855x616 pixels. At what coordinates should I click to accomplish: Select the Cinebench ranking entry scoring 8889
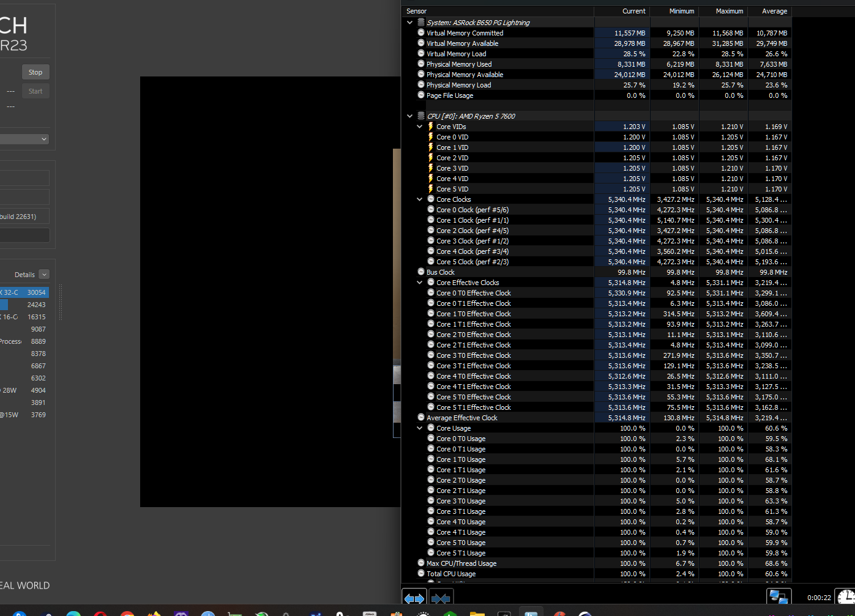click(24, 341)
